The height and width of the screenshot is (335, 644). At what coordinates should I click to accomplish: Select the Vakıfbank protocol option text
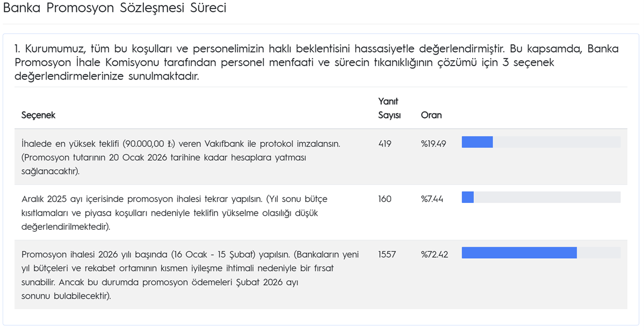(180, 157)
